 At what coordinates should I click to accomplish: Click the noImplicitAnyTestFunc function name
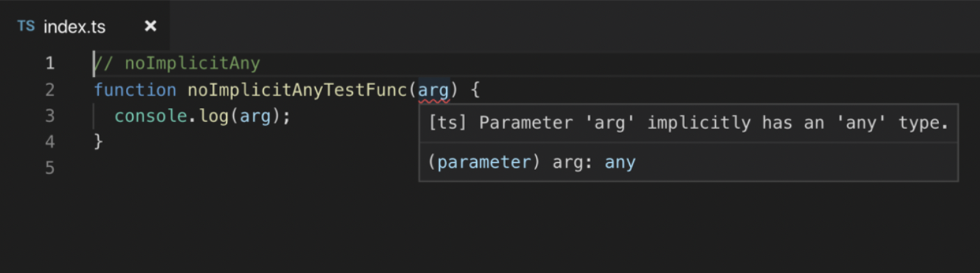297,90
